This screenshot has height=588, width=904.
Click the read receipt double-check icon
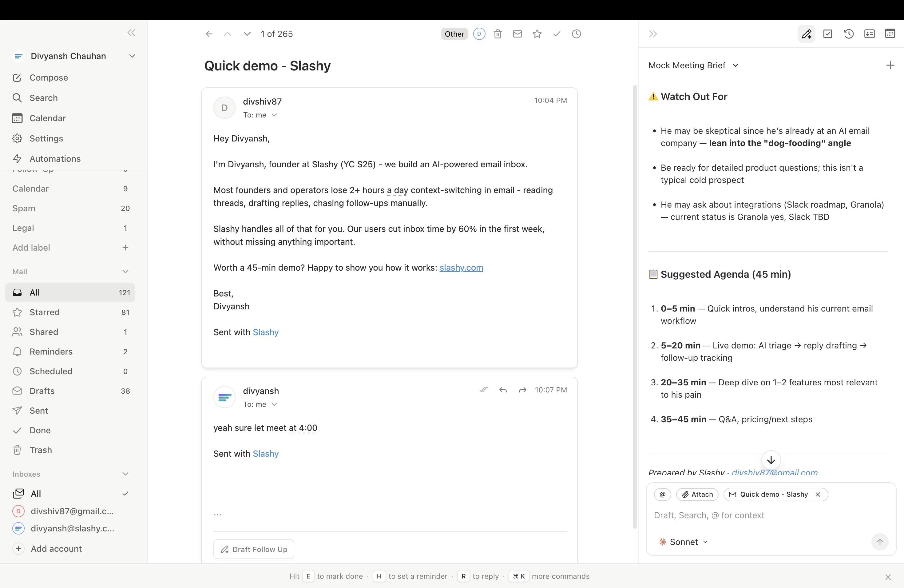coord(483,390)
